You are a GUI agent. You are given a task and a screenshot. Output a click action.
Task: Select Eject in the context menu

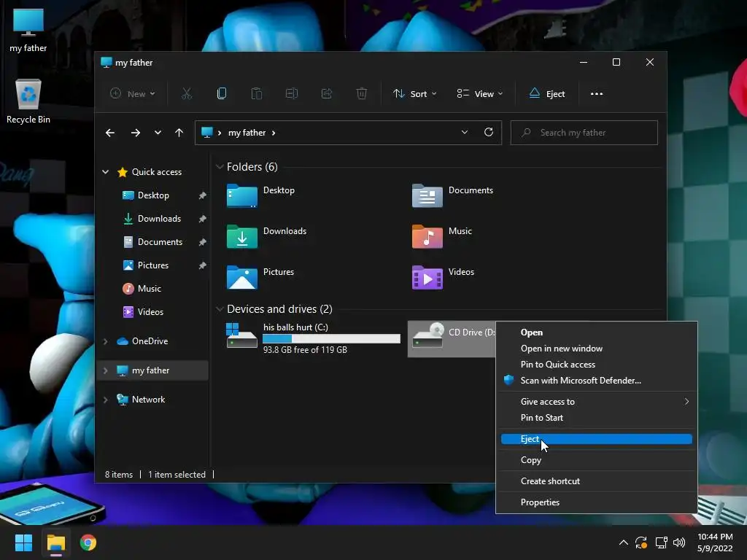pos(597,439)
